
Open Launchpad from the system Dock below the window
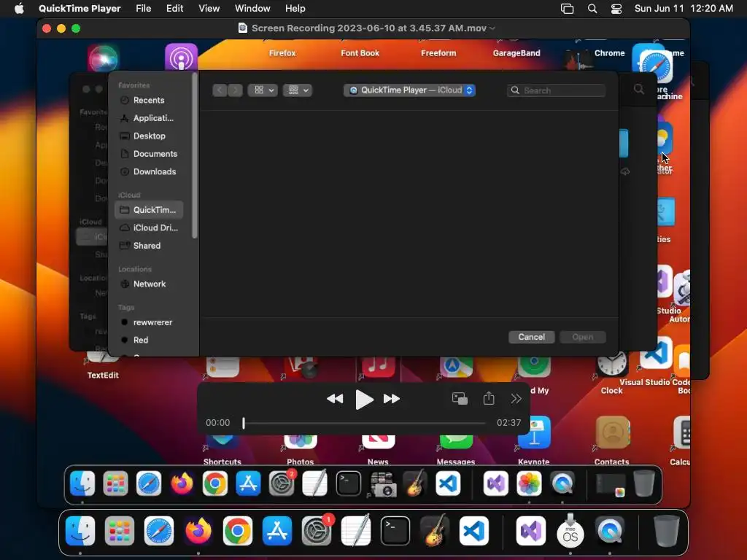pos(119,531)
